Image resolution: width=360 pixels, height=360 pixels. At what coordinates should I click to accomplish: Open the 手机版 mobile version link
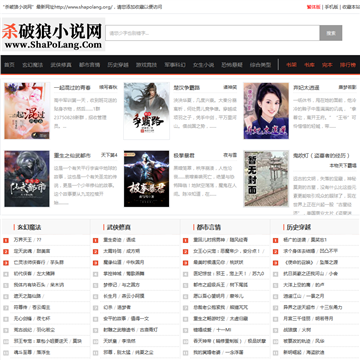pyautogui.click(x=332, y=7)
